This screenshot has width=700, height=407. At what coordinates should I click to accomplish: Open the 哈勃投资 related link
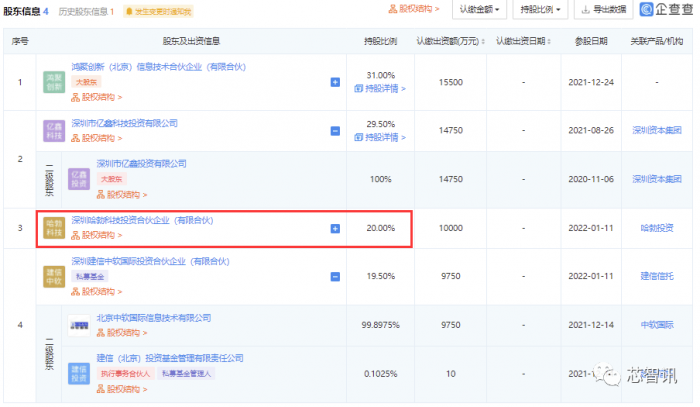(x=657, y=228)
